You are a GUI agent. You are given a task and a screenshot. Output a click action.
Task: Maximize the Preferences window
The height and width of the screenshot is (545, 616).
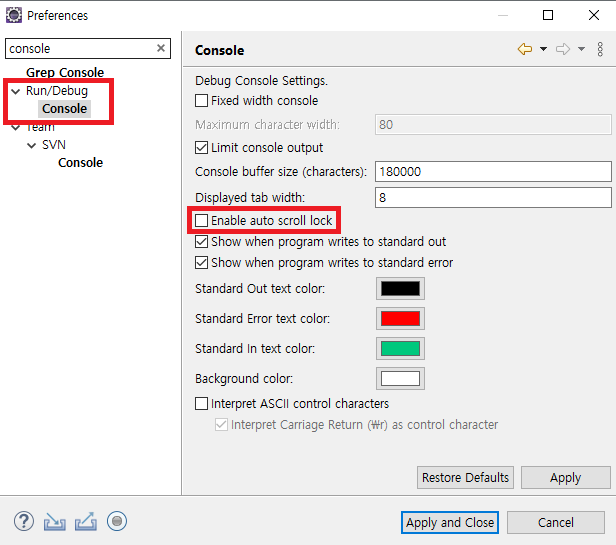pyautogui.click(x=548, y=15)
